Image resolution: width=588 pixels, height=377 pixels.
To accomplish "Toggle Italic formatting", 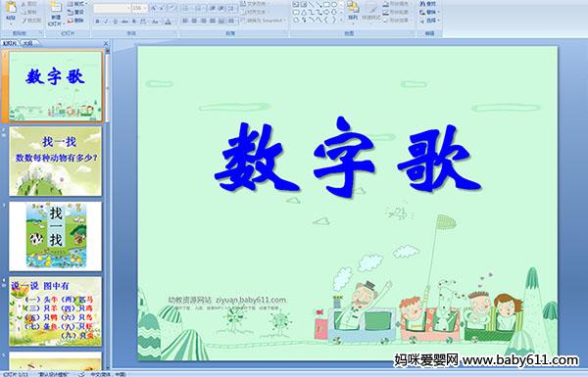I will coord(106,22).
